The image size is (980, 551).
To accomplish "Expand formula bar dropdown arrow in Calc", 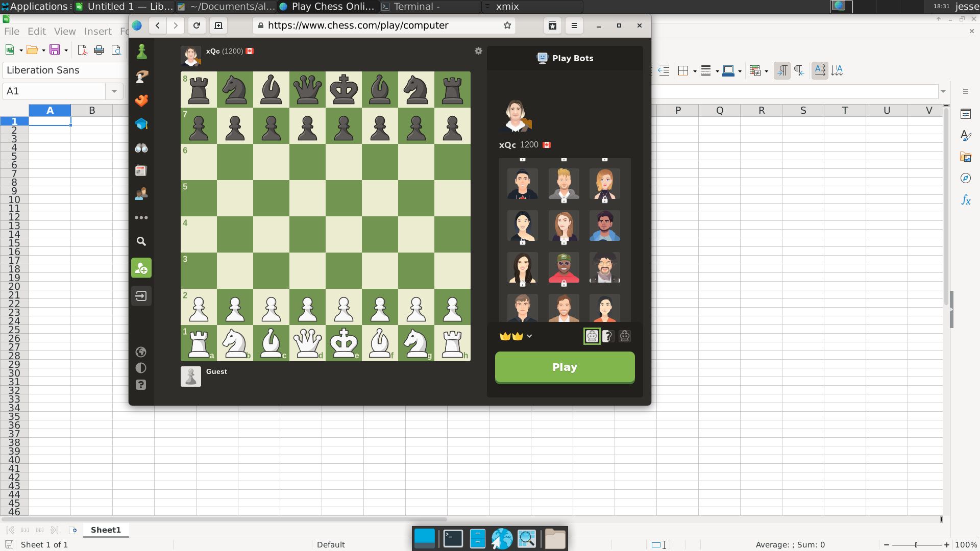I will pyautogui.click(x=943, y=91).
